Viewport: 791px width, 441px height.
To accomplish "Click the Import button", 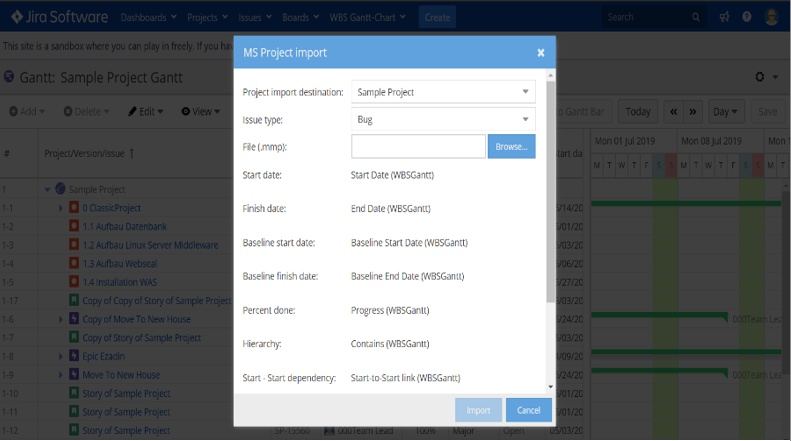I will pyautogui.click(x=478, y=410).
